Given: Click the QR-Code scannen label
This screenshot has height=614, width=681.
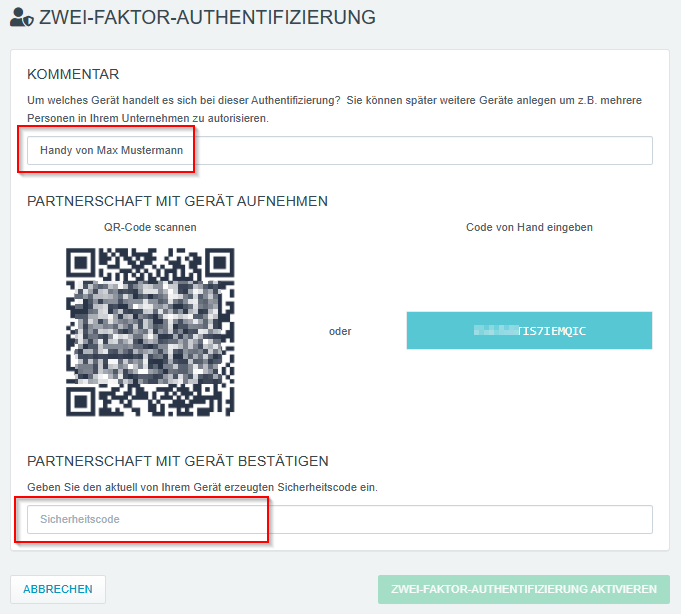Looking at the screenshot, I should (x=150, y=227).
